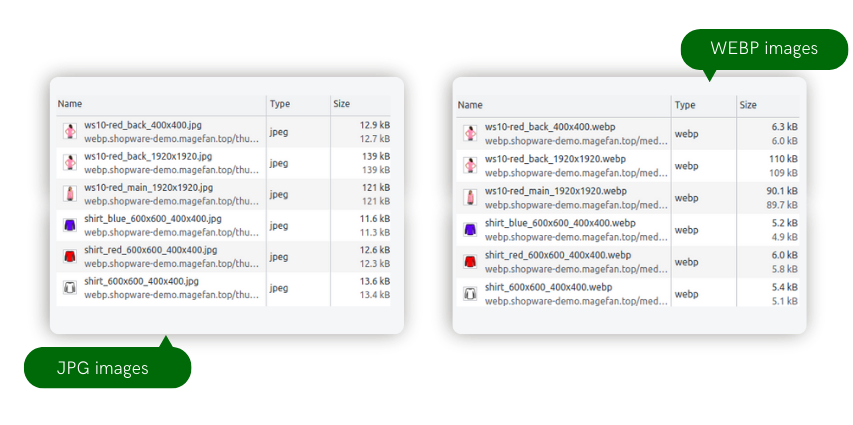Click the 5.2 kB size value
The width and height of the screenshot is (853, 425).
785,224
